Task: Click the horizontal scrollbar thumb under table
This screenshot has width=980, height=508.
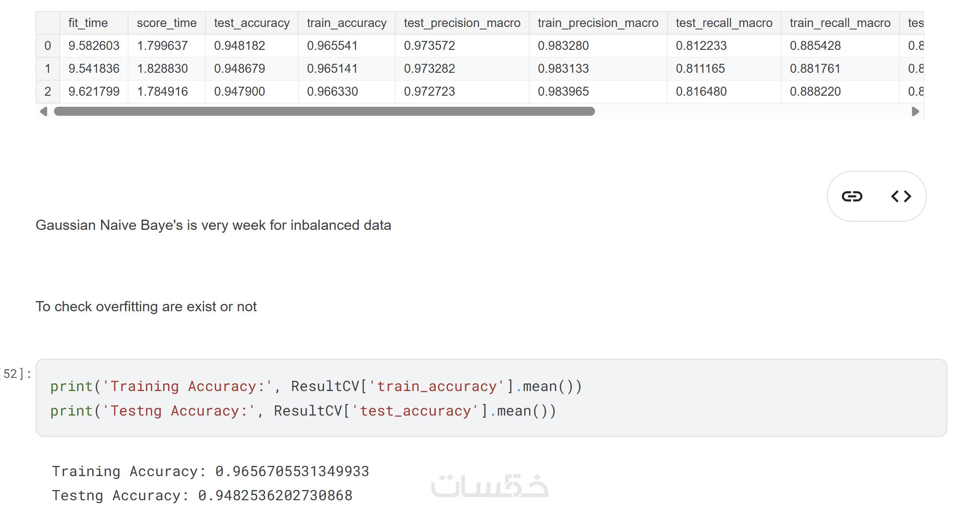Action: (324, 111)
